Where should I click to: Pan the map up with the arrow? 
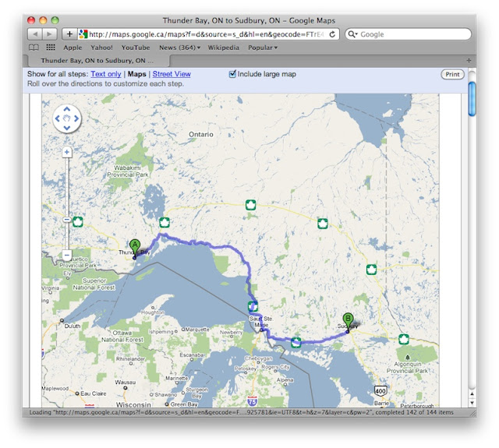(x=67, y=109)
